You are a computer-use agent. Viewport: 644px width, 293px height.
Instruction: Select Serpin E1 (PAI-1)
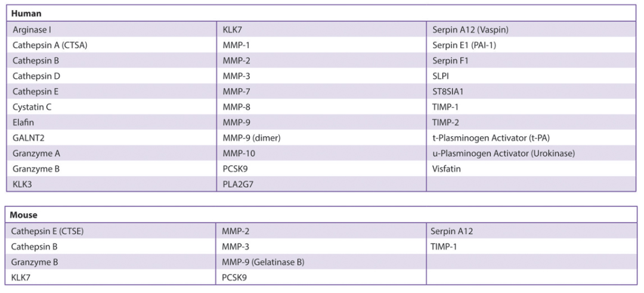point(464,45)
